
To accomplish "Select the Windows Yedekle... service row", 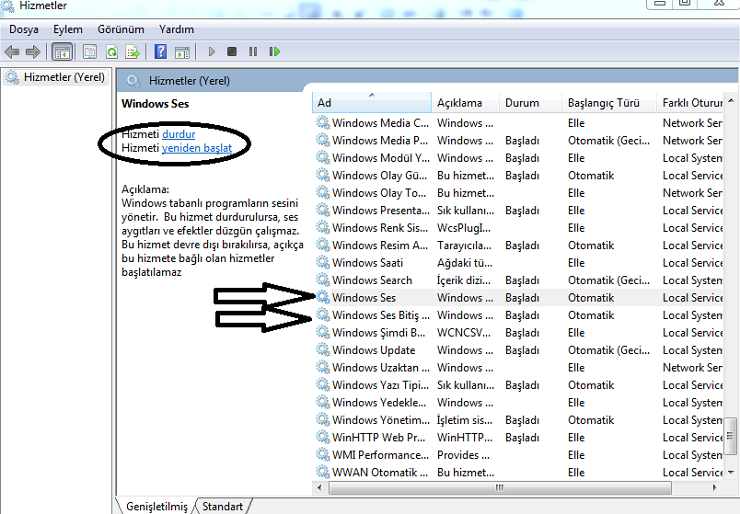I will click(x=518, y=402).
